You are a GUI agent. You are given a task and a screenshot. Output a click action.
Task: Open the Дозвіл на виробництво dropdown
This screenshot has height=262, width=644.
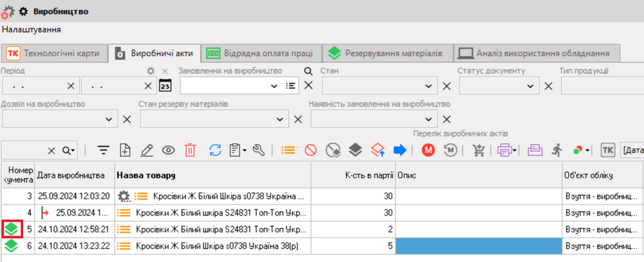click(x=109, y=119)
